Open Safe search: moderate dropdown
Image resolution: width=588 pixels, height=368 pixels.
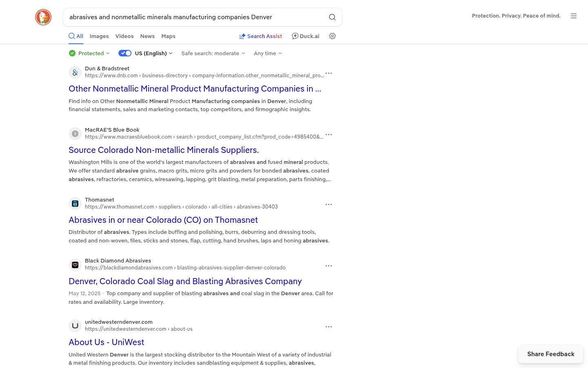pos(214,53)
